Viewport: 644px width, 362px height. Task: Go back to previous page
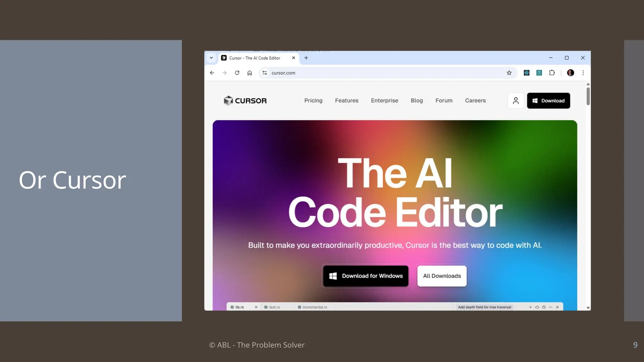pyautogui.click(x=212, y=73)
